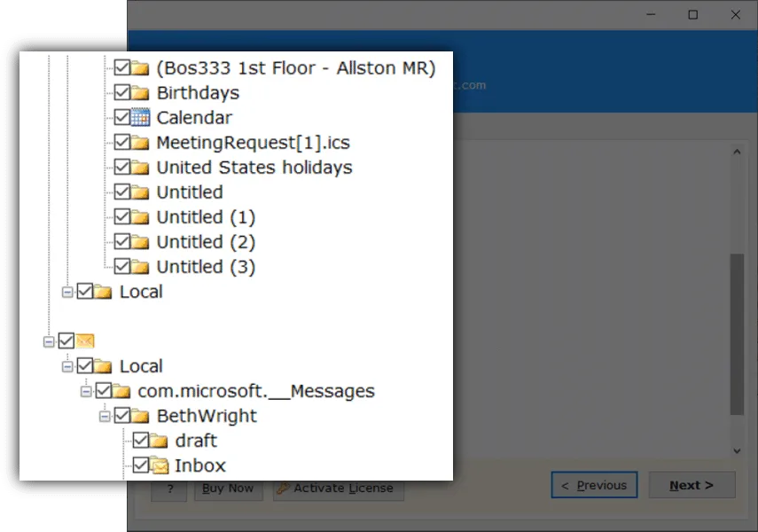758x532 pixels.
Task: Uncheck the United States holidays checkbox
Action: (123, 167)
